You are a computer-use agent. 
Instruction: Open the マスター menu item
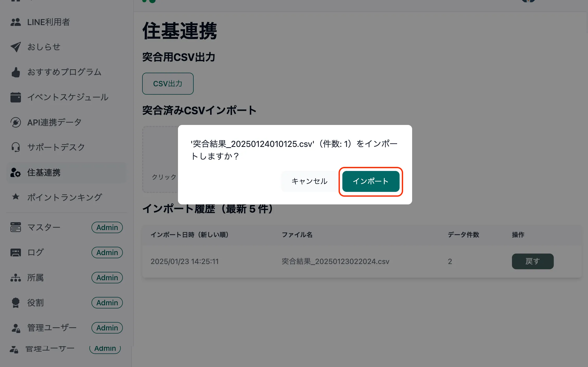coord(44,227)
